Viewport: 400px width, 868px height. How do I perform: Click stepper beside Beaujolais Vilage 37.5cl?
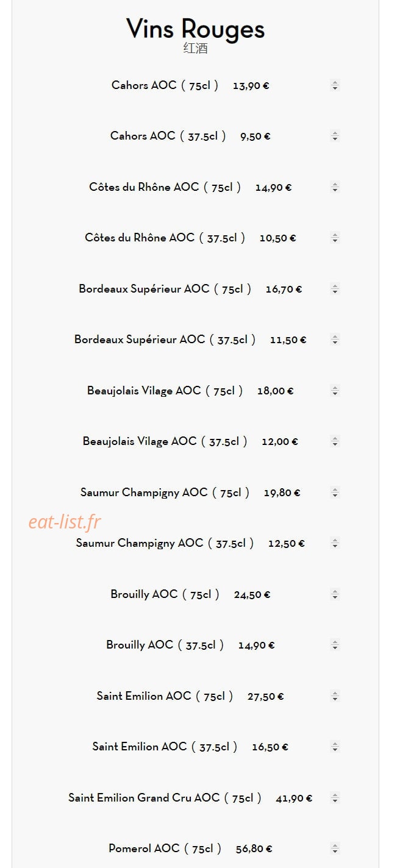tap(335, 441)
